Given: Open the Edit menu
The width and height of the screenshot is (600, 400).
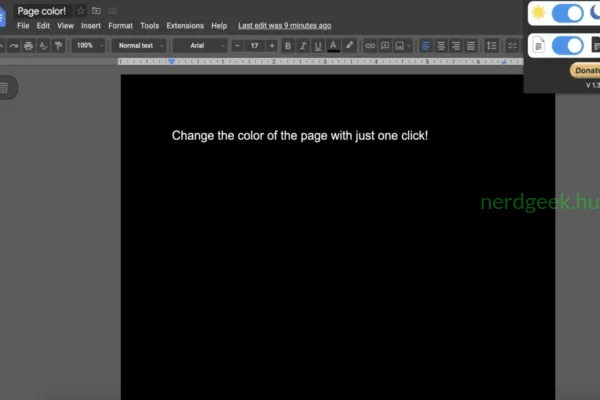Looking at the screenshot, I should click(43, 26).
